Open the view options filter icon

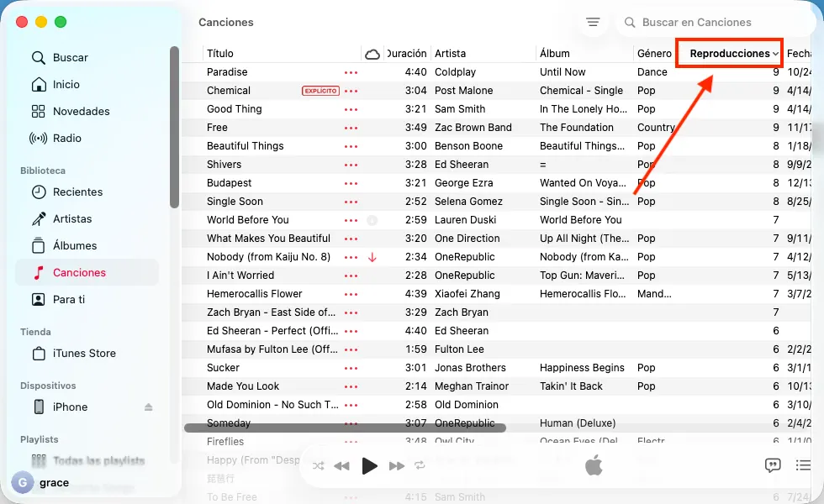pyautogui.click(x=593, y=22)
